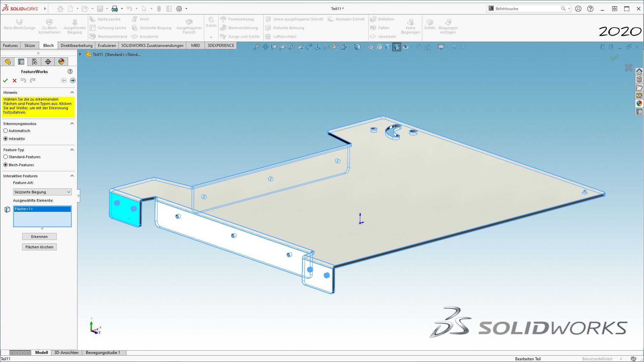Switch to the Direktbearbeitung tab
The width and height of the screenshot is (644, 362).
76,46
